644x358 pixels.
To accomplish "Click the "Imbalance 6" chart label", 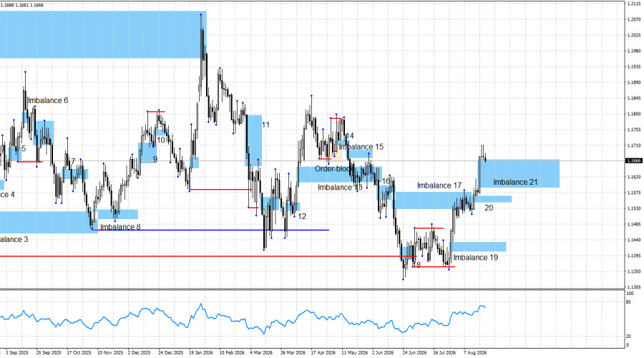I will [48, 101].
